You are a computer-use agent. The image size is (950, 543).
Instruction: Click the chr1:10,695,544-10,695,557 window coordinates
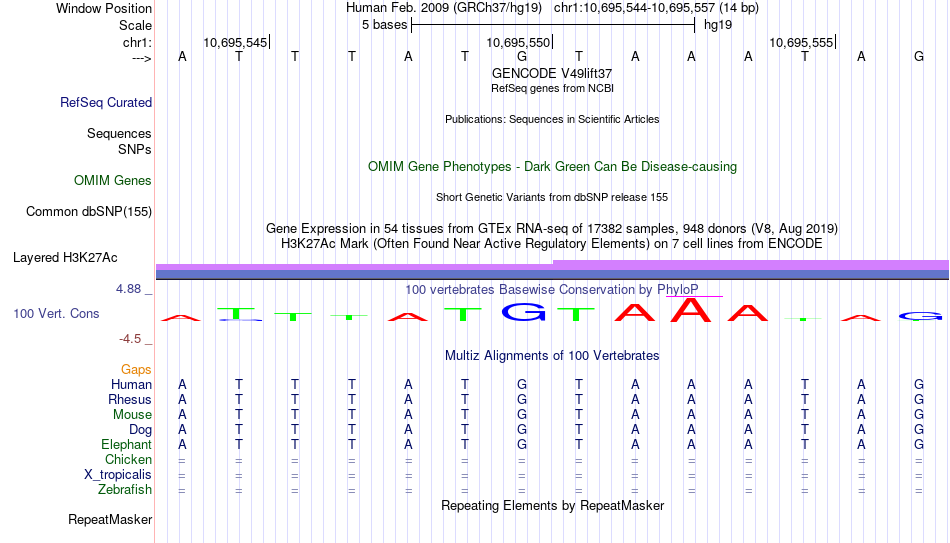[634, 8]
